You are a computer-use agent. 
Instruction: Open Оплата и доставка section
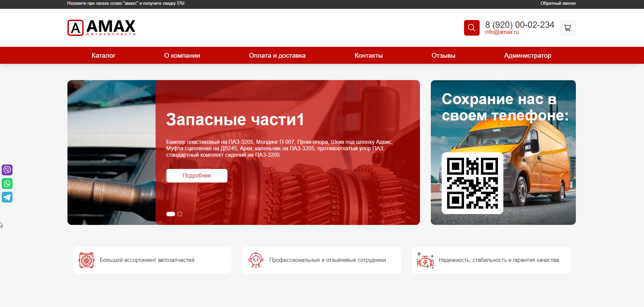[x=277, y=55]
